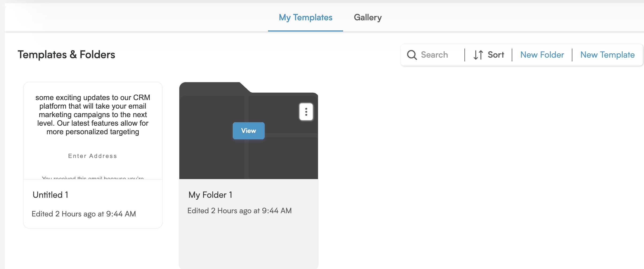
Task: Click the CRM updates preview paragraph
Action: coord(93,115)
